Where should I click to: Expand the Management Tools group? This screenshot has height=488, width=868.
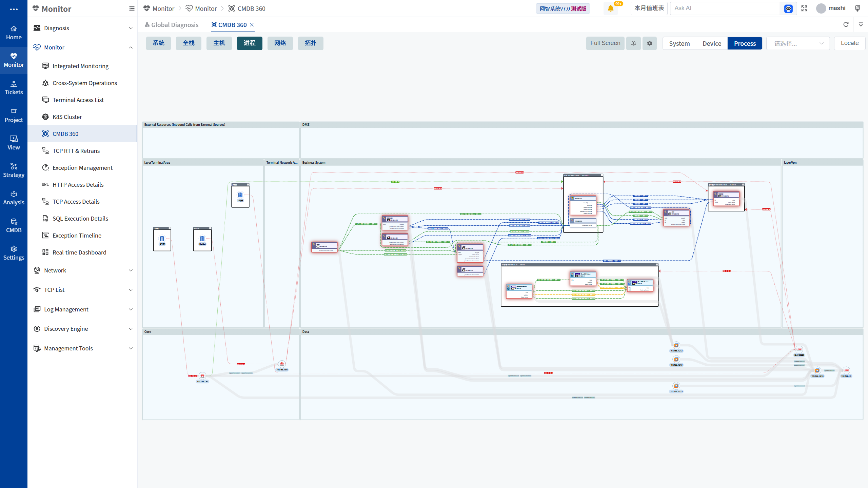click(x=83, y=348)
